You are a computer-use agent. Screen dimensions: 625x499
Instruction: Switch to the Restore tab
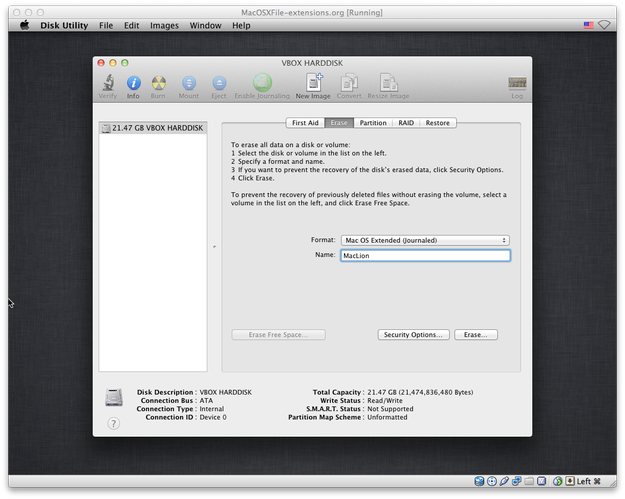[x=438, y=123]
